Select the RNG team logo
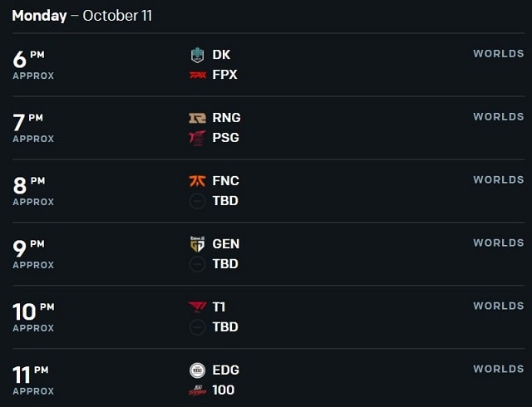The image size is (532, 407). [x=198, y=118]
